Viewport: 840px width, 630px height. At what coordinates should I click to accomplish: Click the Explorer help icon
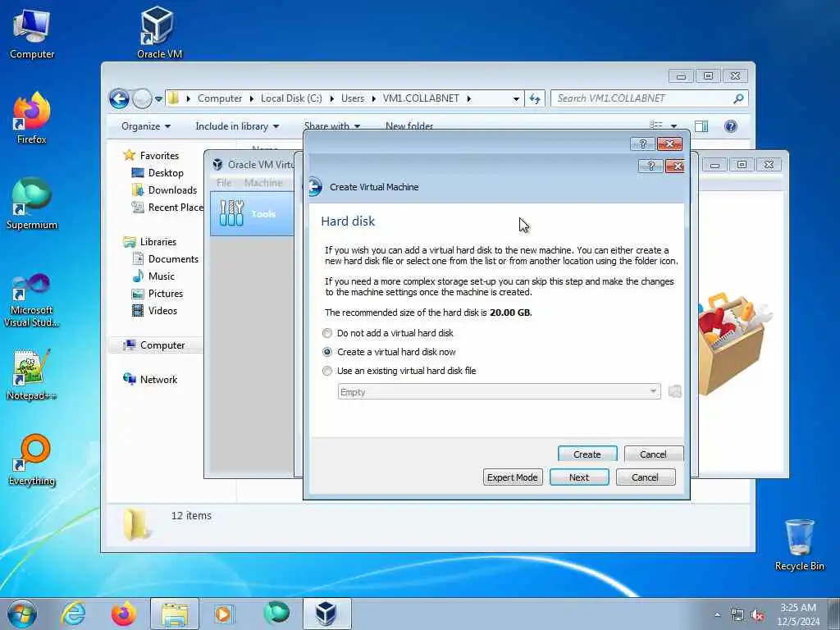pyautogui.click(x=731, y=126)
